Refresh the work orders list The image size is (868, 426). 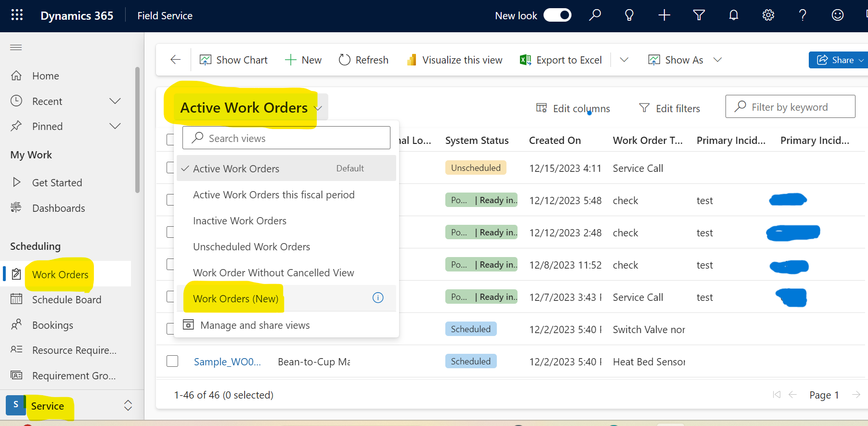363,60
